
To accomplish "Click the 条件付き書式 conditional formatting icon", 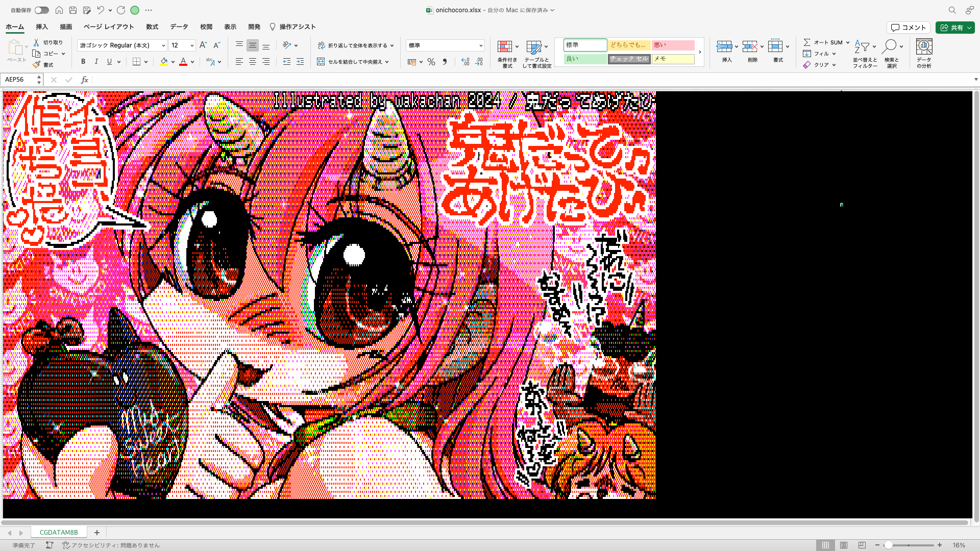I will coord(505,47).
